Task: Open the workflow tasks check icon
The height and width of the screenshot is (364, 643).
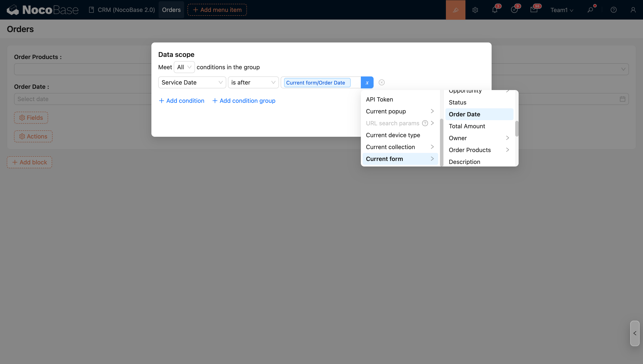Action: click(514, 10)
